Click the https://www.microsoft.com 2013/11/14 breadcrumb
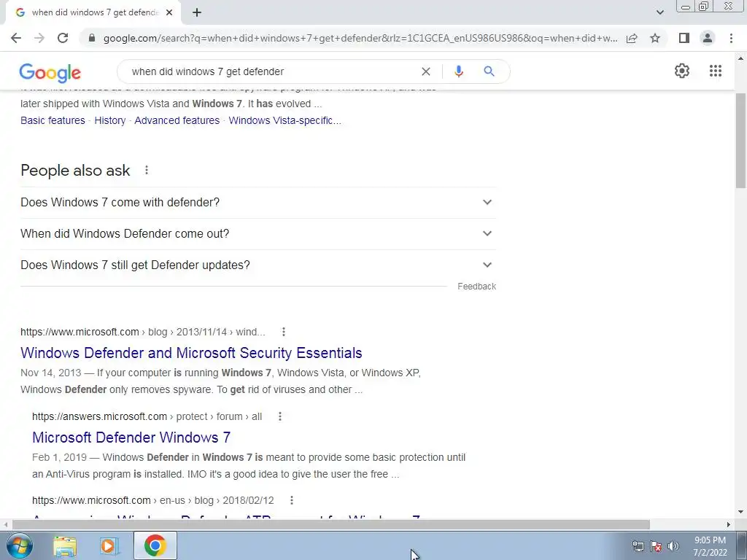 tap(143, 332)
